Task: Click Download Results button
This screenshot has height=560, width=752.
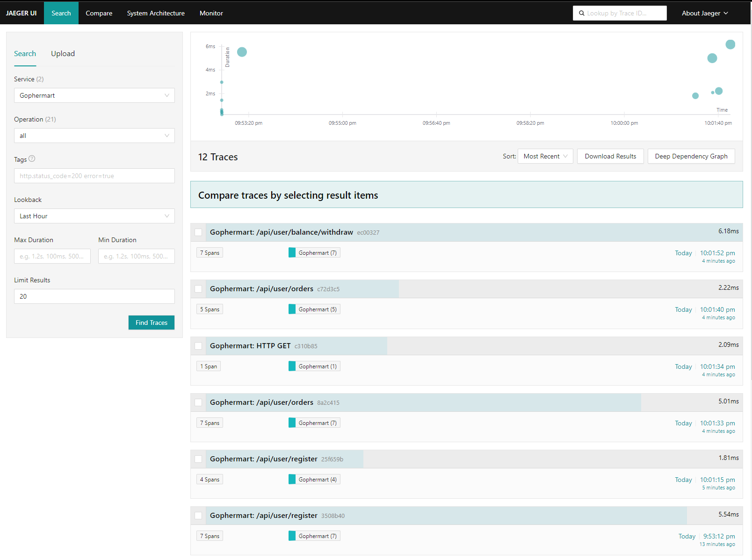Action: pos(610,156)
